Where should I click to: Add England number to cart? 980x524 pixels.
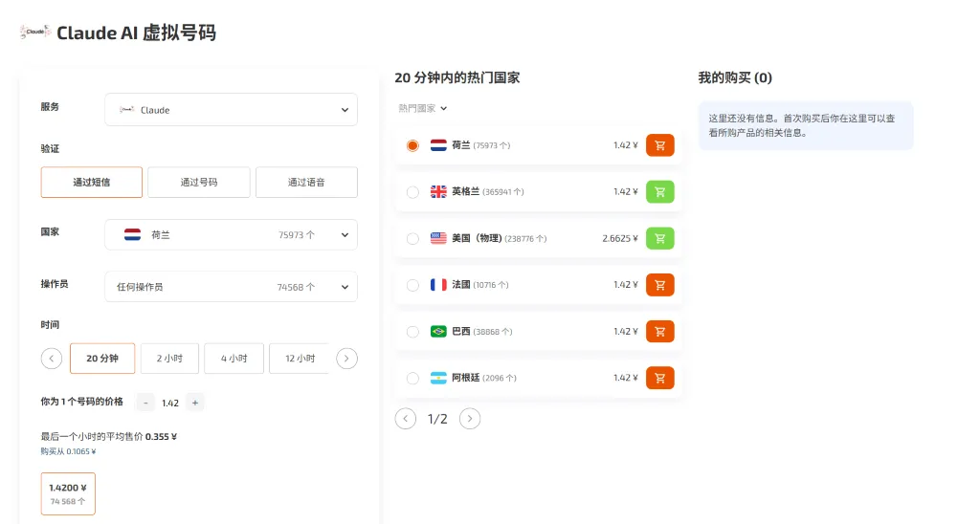(660, 192)
